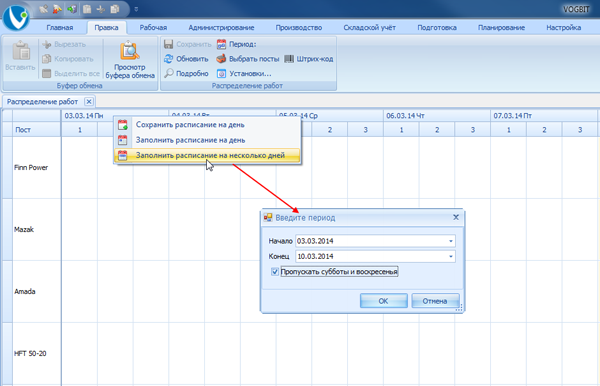Select the Распределение работ document tab

42,102
